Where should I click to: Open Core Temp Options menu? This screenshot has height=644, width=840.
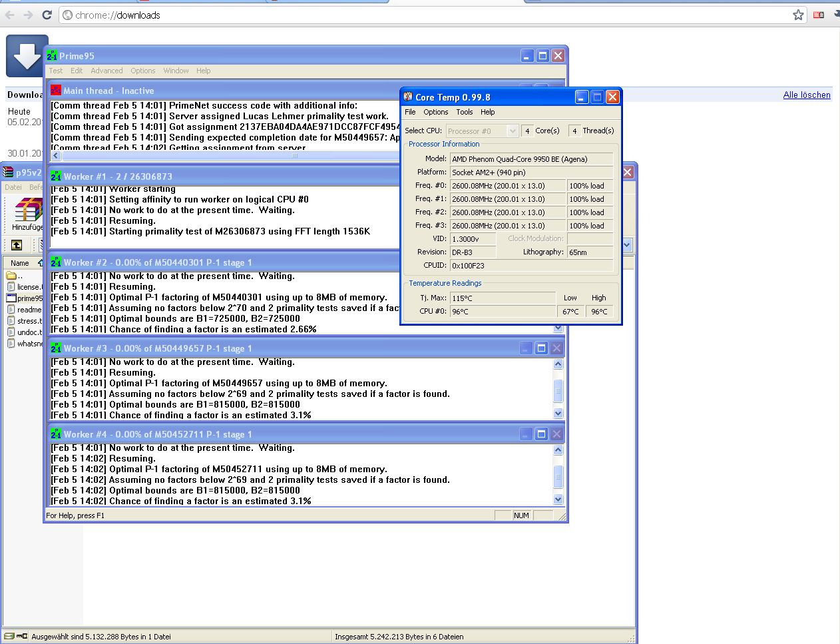(436, 112)
